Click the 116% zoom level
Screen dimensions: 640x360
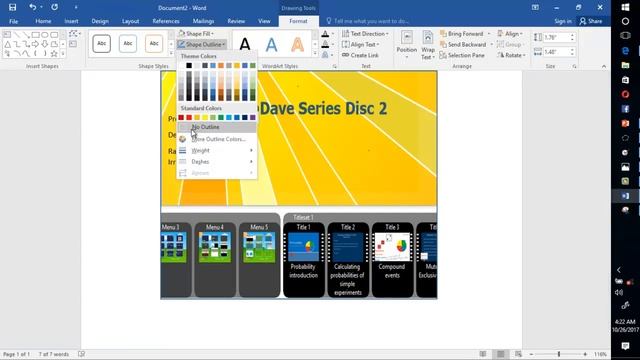600,354
